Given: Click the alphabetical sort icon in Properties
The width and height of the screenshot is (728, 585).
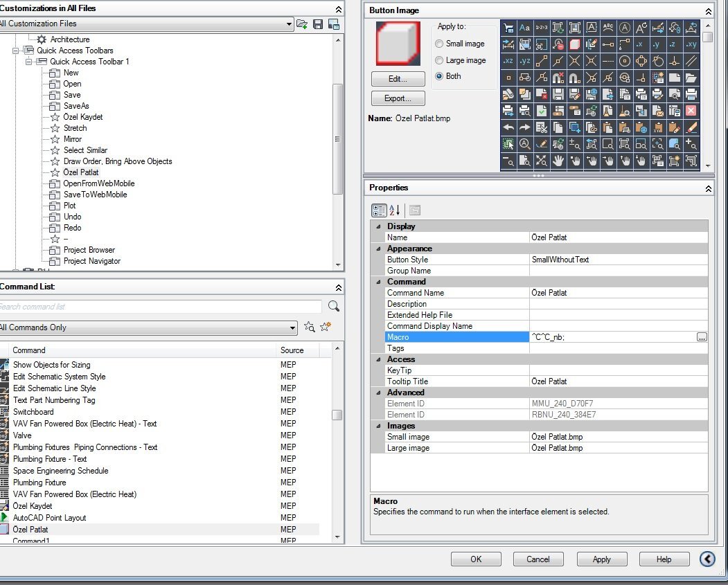Looking at the screenshot, I should [394, 210].
